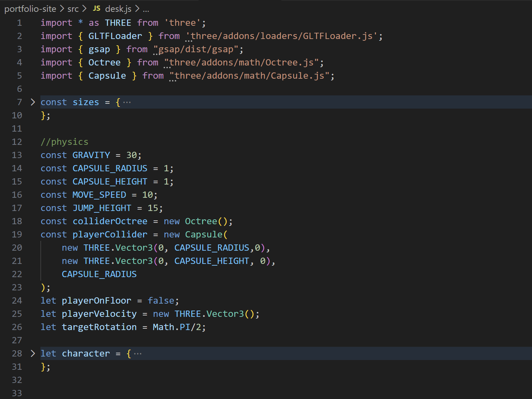Place cursor on GRAVITY constant name
Viewport: 532px width, 399px height.
pos(91,155)
